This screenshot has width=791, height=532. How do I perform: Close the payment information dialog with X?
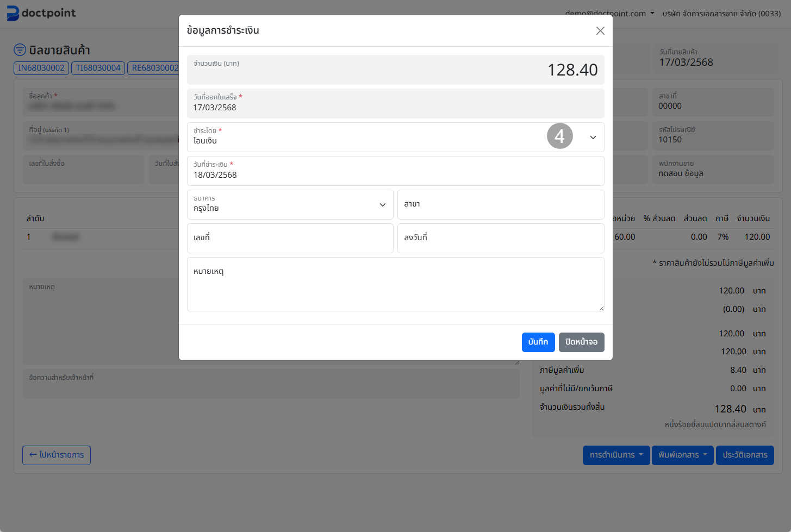(600, 31)
